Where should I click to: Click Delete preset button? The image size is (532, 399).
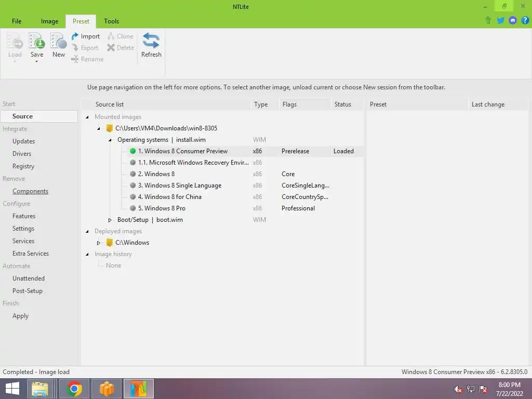point(121,48)
